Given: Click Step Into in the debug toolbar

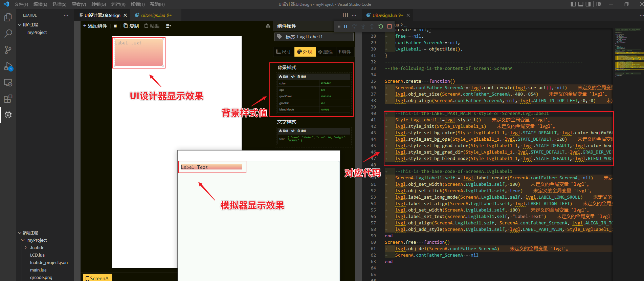Looking at the screenshot, I should point(363,26).
